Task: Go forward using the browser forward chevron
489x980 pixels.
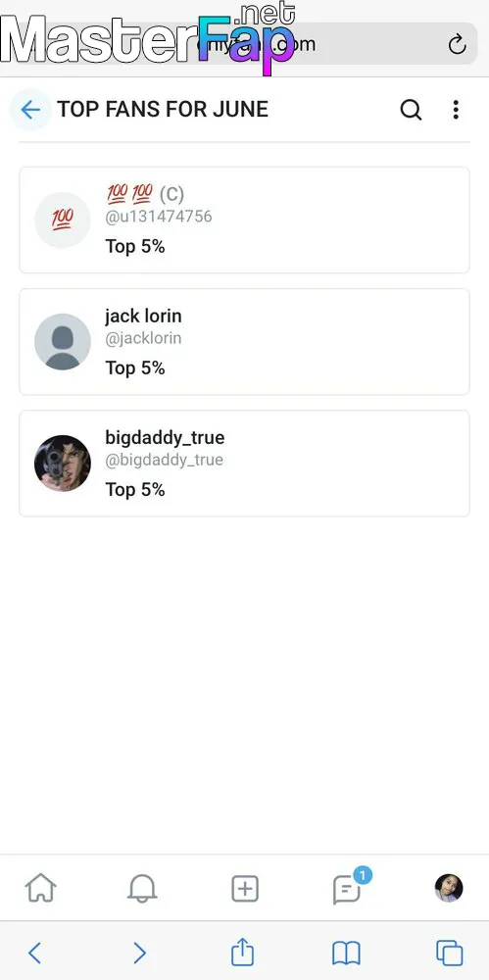Action: tap(139, 954)
